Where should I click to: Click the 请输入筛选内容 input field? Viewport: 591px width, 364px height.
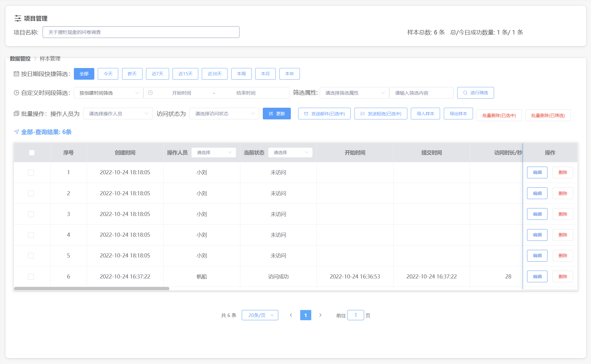(x=421, y=93)
